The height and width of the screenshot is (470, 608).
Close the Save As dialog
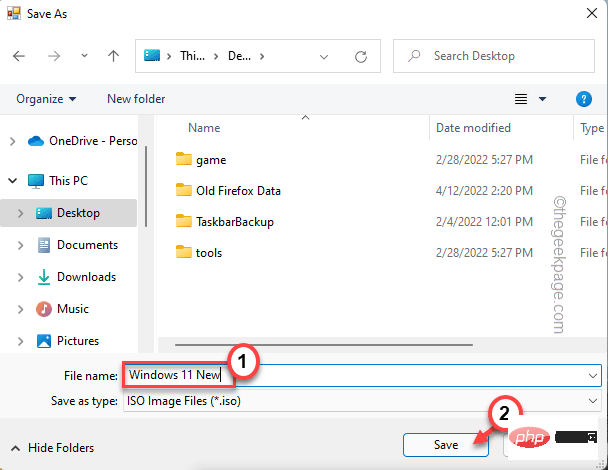[x=592, y=13]
